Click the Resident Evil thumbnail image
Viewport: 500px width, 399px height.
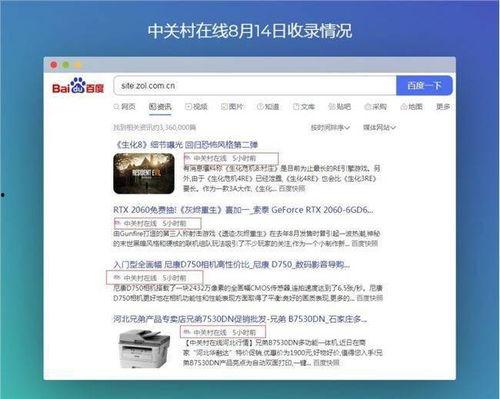pyautogui.click(x=144, y=173)
